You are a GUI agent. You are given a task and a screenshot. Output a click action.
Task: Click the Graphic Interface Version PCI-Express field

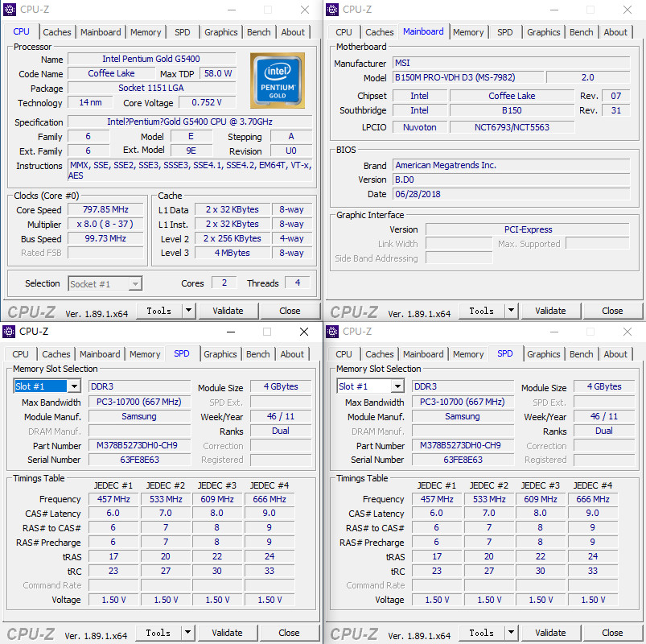528,229
